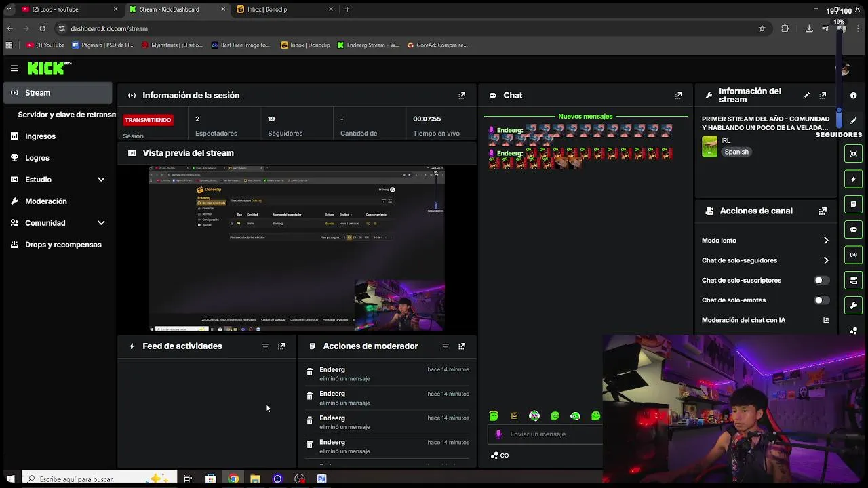Viewport: 868px width, 488px height.
Task: Click the stream preview video
Action: pyautogui.click(x=297, y=249)
